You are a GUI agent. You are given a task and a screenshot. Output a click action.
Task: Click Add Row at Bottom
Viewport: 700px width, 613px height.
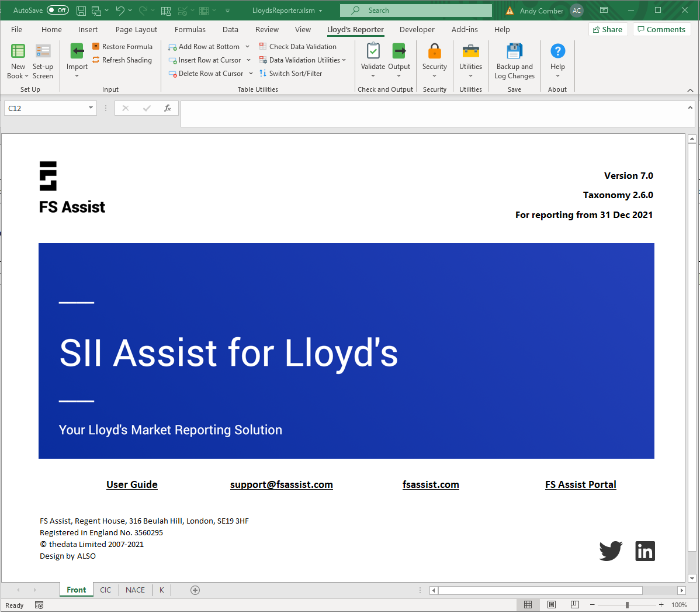(204, 46)
